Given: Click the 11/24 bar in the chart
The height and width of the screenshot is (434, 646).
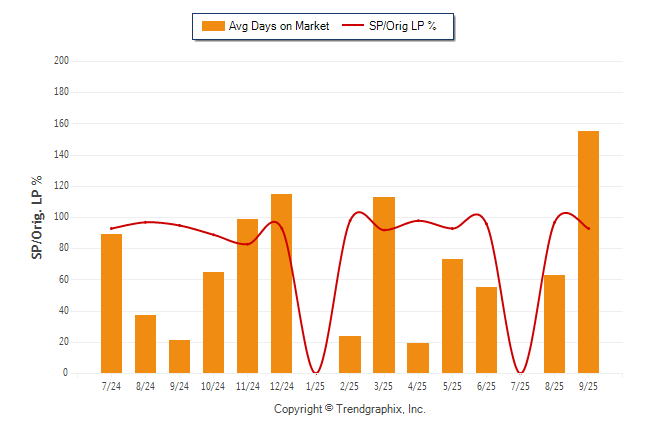Looking at the screenshot, I should [x=247, y=296].
